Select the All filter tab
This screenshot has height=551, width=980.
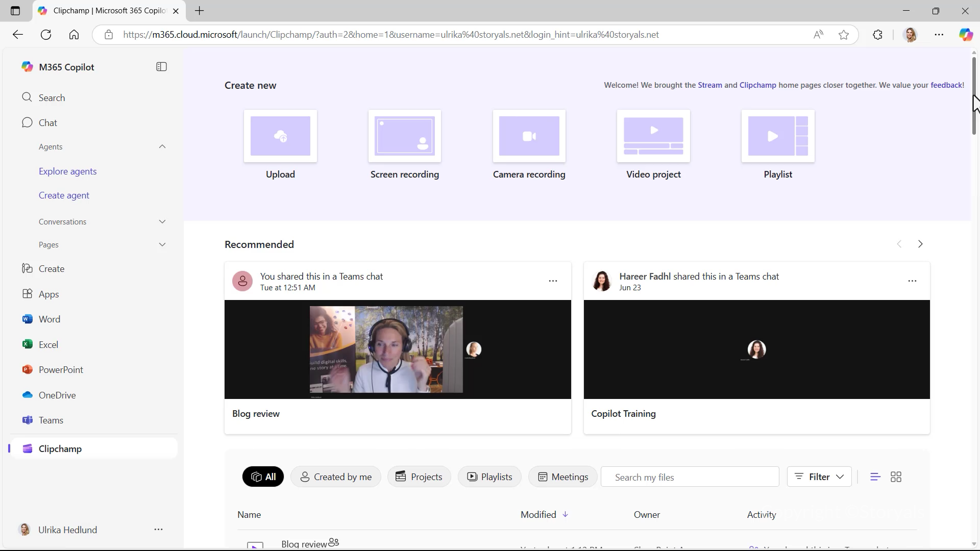click(263, 477)
